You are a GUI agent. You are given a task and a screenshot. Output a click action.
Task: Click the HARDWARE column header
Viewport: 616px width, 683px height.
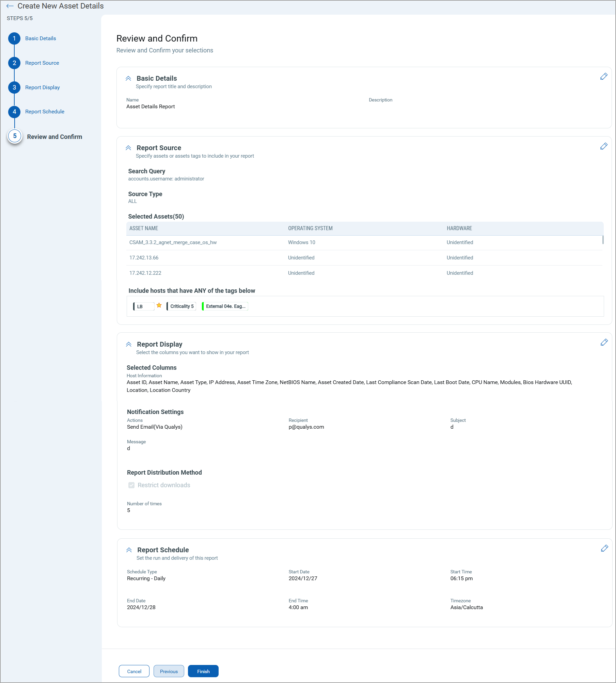[x=459, y=228]
